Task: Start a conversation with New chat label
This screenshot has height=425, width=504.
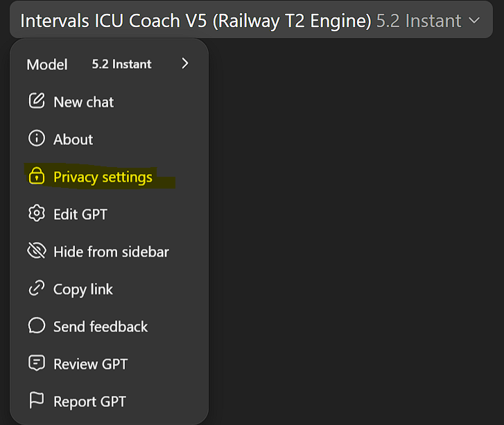Action: click(83, 102)
